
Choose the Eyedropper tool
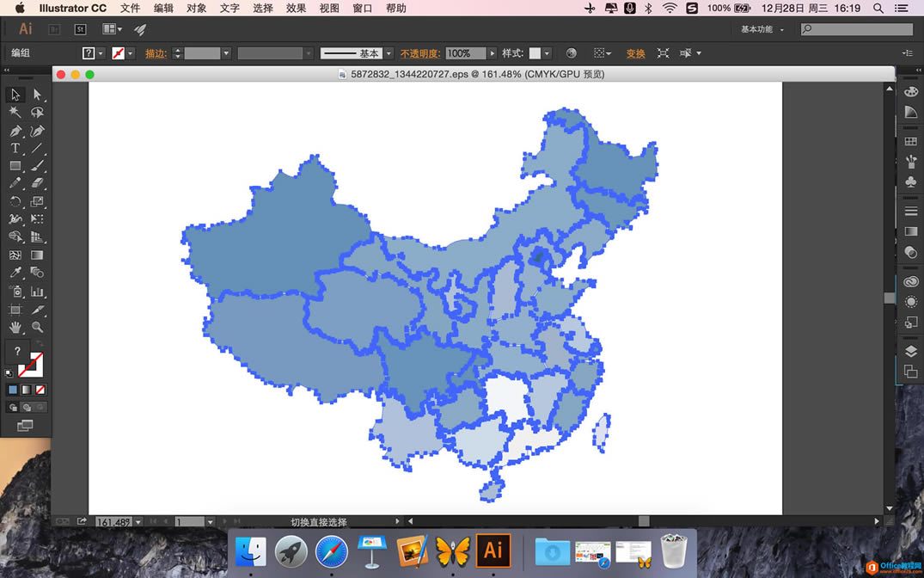[14, 273]
